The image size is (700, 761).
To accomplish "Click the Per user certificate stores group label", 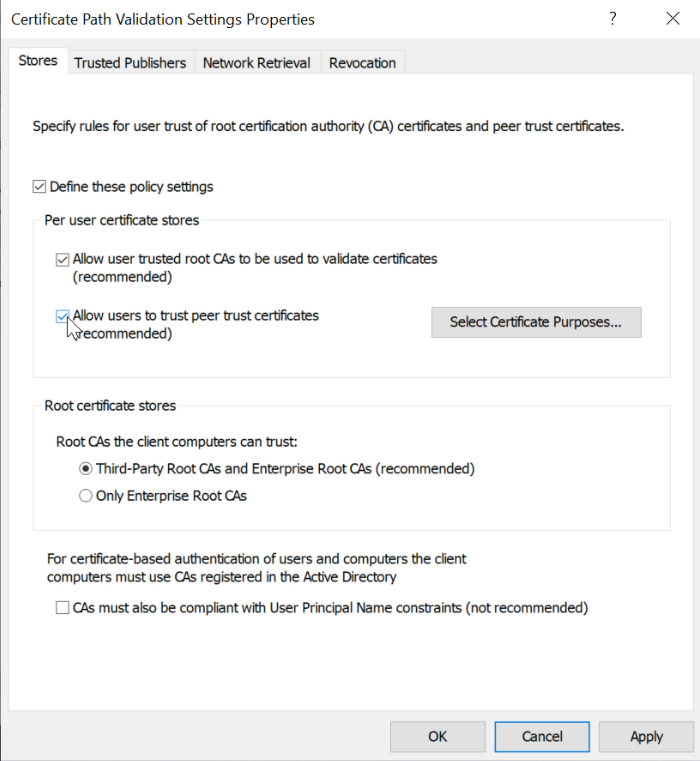I will 121,220.
